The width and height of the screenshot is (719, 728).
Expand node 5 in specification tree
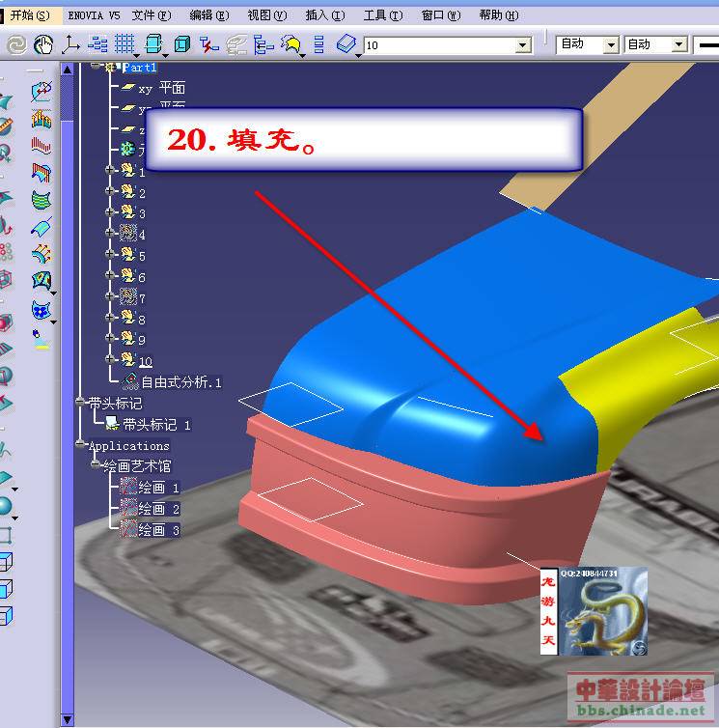(x=111, y=256)
